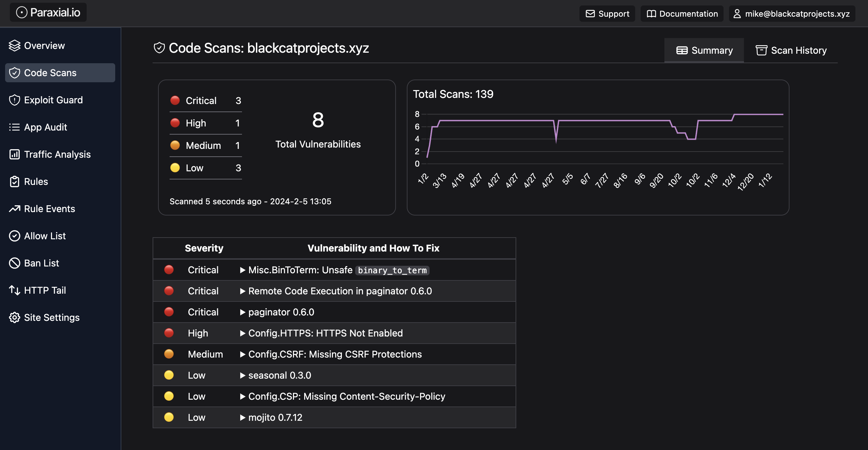The height and width of the screenshot is (450, 868).
Task: Click Vulnerability and How To Fix header
Action: (373, 248)
